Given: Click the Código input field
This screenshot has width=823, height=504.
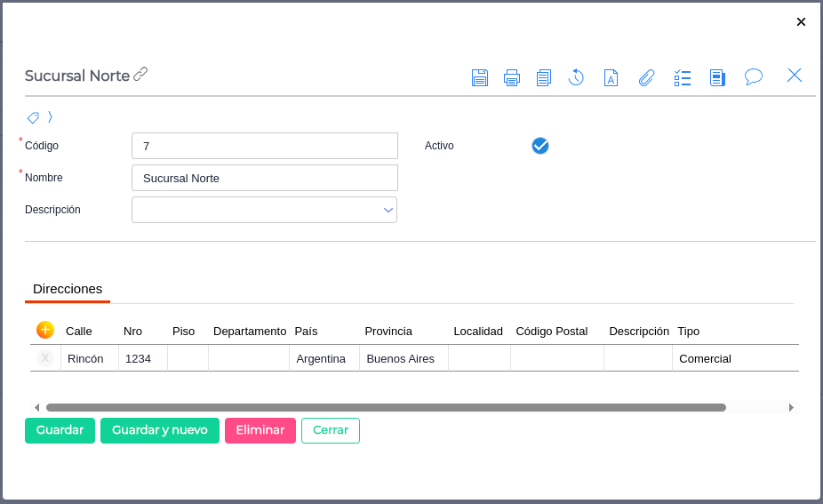Looking at the screenshot, I should coord(265,146).
